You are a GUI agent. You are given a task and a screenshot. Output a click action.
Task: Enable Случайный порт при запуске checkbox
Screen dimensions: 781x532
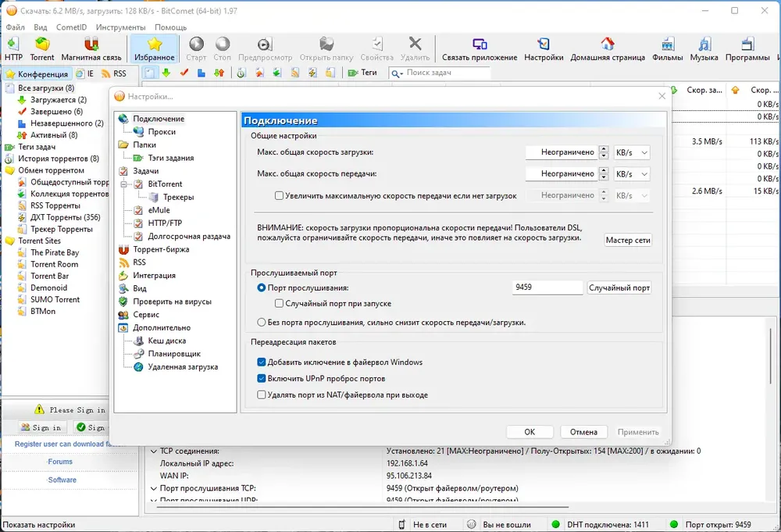pyautogui.click(x=279, y=303)
